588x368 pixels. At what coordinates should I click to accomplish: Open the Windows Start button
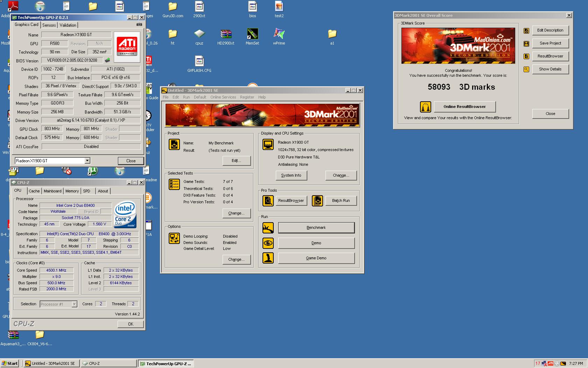click(x=10, y=363)
